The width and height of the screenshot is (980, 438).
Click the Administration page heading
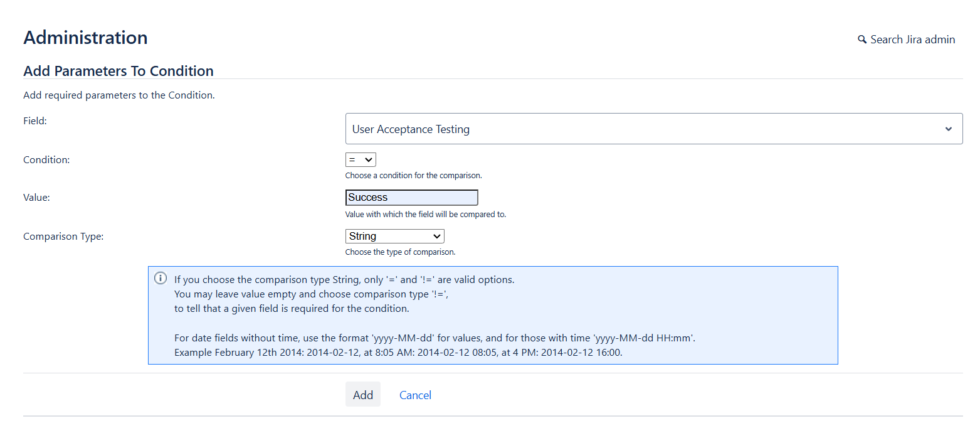coord(85,38)
